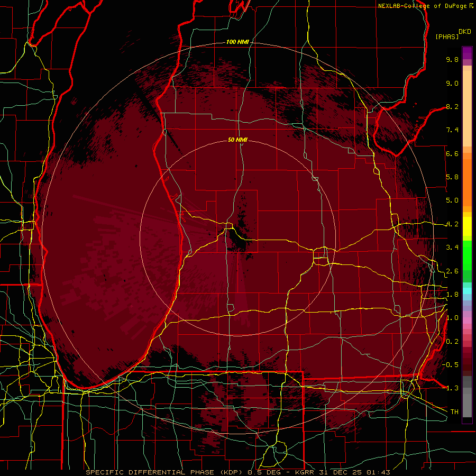This screenshot has width=476, height=476.
Task: Select the cyan band on the color scale
Action: (467, 291)
